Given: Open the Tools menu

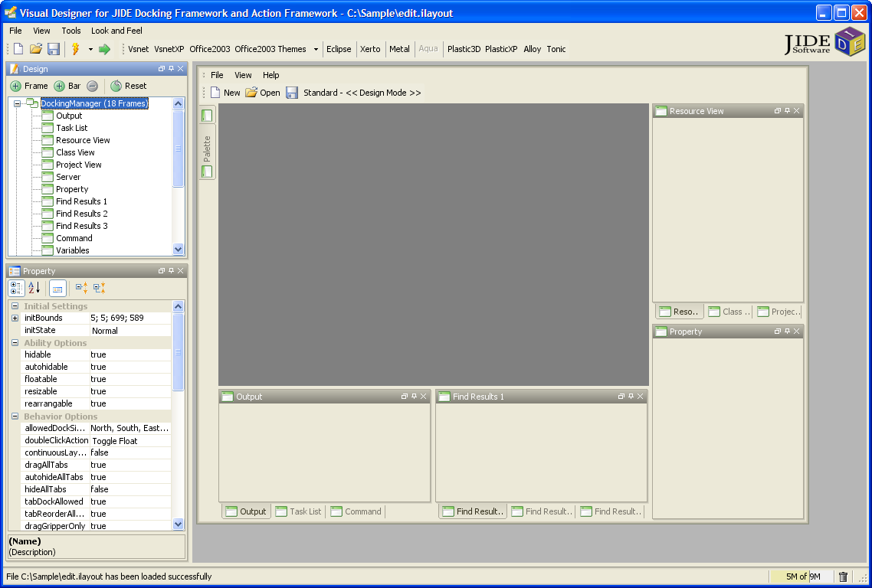Looking at the screenshot, I should coord(71,31).
